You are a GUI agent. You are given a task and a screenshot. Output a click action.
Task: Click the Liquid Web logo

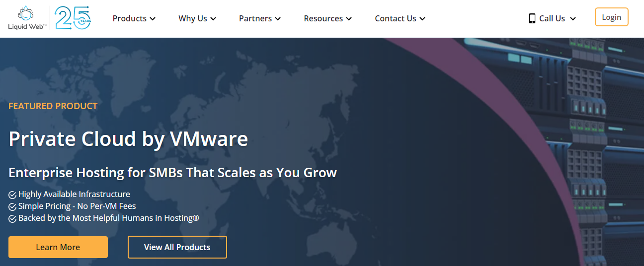pos(27,18)
